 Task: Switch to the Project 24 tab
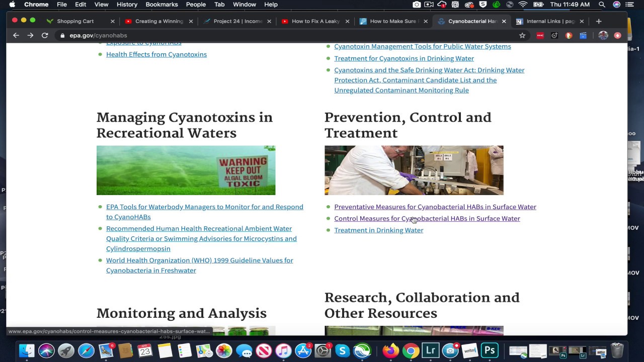(x=236, y=21)
